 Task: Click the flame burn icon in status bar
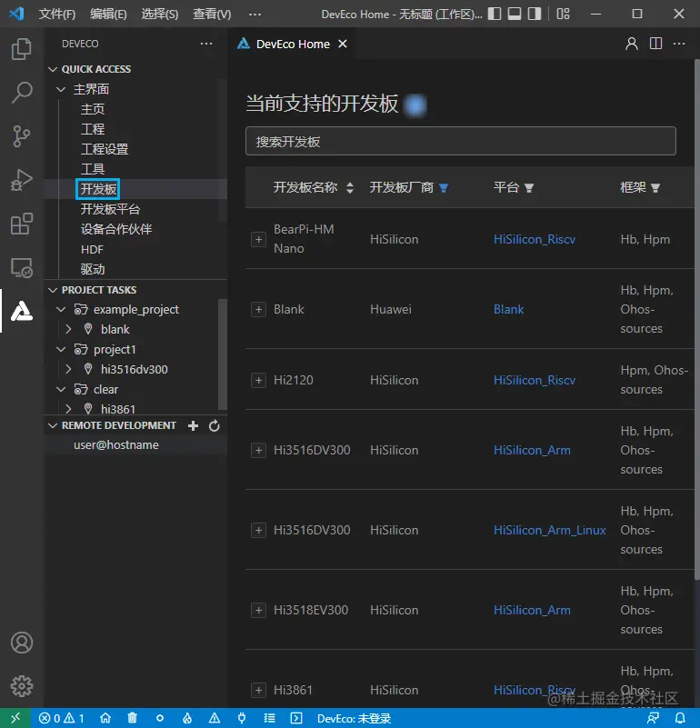coord(187,718)
